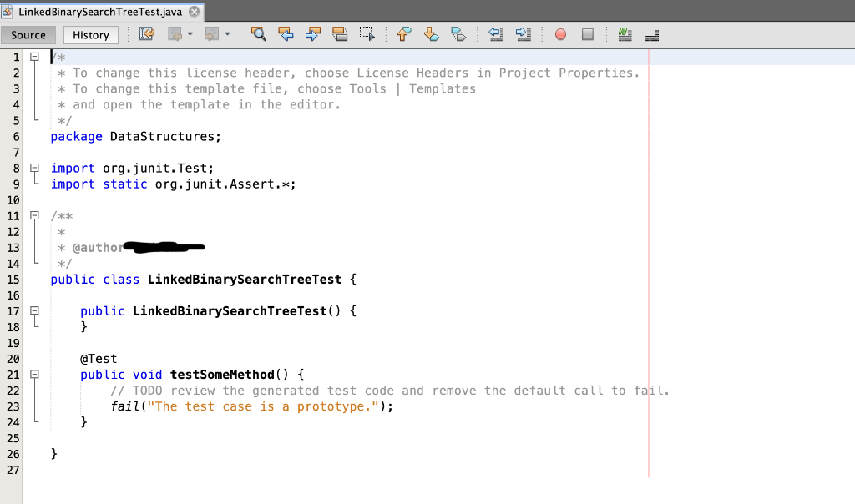Find next occurrence icon
Viewport: 855px width, 504px height.
tap(313, 34)
